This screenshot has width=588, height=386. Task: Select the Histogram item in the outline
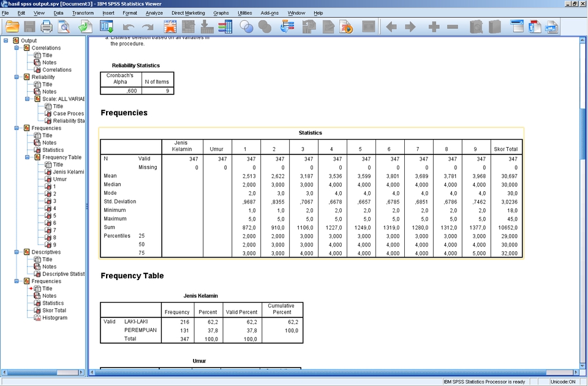point(55,317)
